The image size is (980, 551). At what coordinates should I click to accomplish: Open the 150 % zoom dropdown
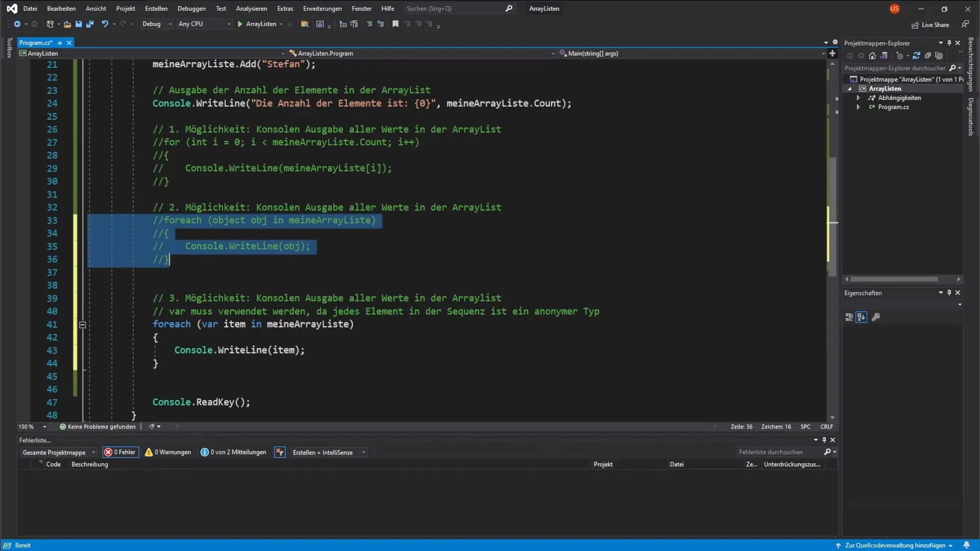tap(32, 427)
